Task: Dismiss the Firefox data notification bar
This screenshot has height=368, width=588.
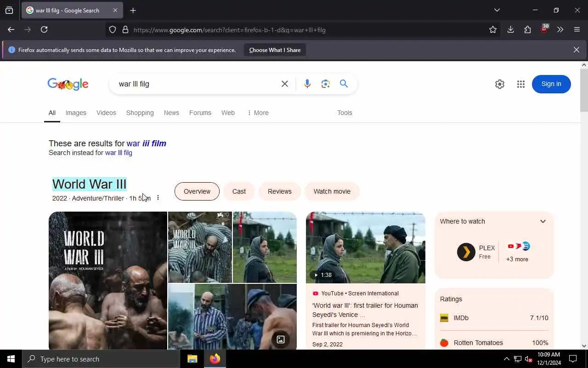Action: (576, 50)
